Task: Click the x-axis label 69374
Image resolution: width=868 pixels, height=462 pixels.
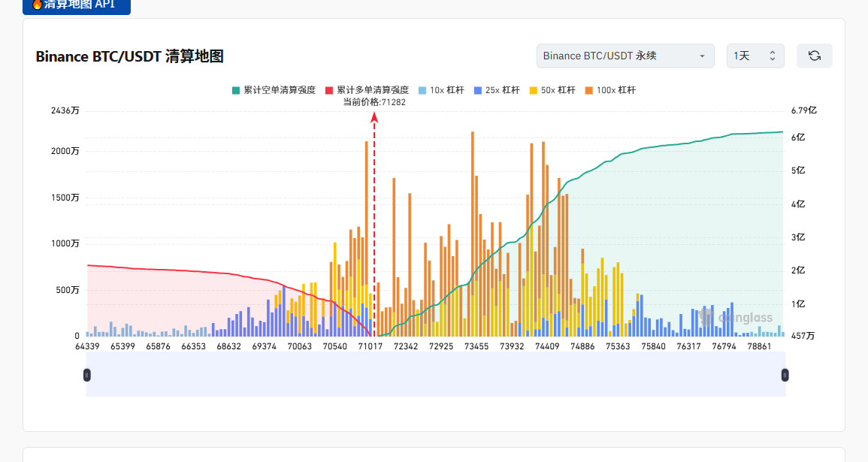Action: [x=264, y=346]
